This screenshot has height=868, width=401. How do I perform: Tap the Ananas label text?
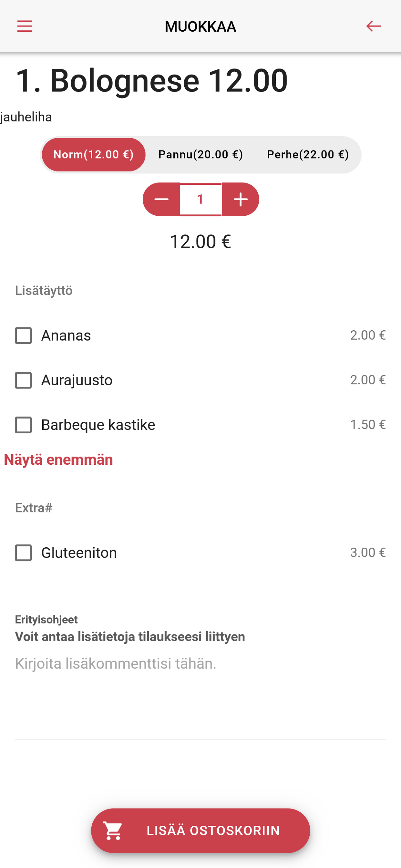[x=66, y=336]
